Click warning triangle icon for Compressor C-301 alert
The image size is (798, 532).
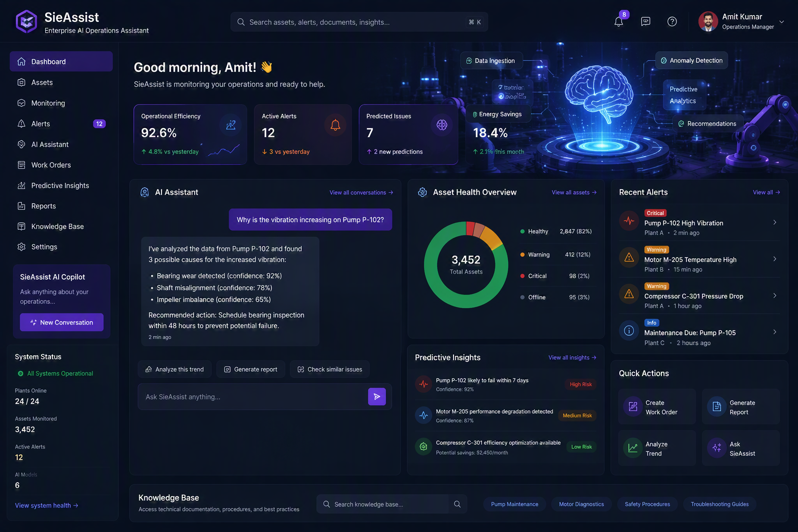pos(629,294)
